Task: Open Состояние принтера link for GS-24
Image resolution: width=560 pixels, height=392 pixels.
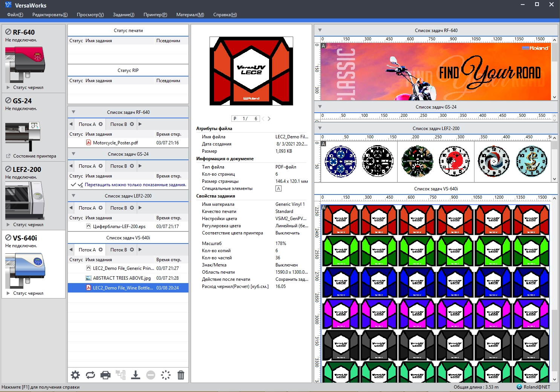Action: [x=34, y=156]
